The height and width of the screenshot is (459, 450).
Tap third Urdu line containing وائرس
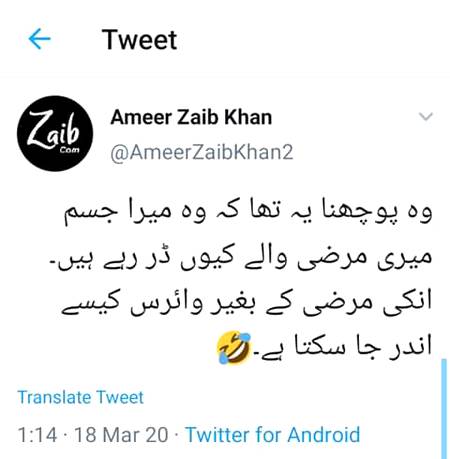(x=247, y=303)
